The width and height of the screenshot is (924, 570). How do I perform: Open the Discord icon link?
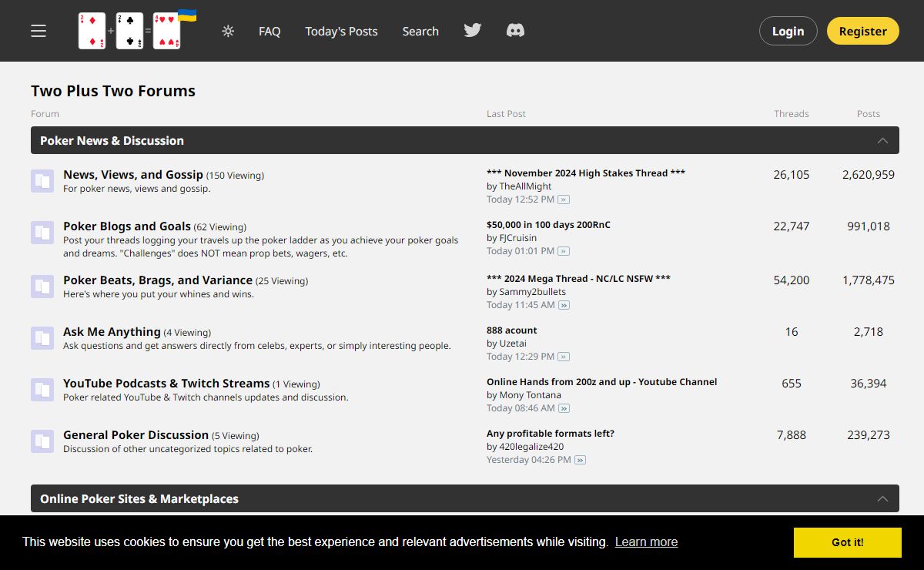tap(515, 31)
